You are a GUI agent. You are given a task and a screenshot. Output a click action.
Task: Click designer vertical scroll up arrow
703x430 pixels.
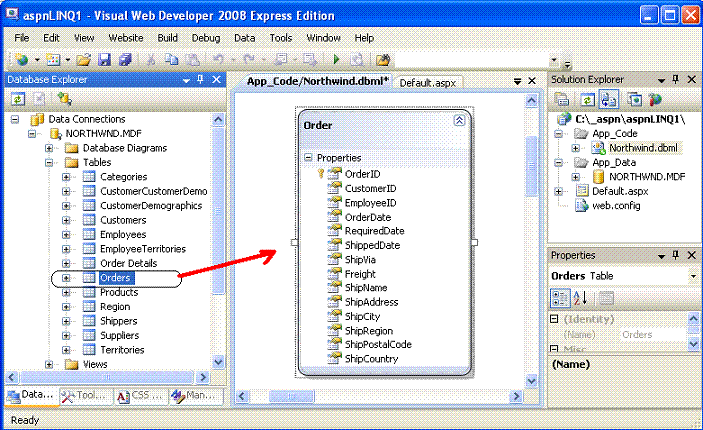[531, 100]
